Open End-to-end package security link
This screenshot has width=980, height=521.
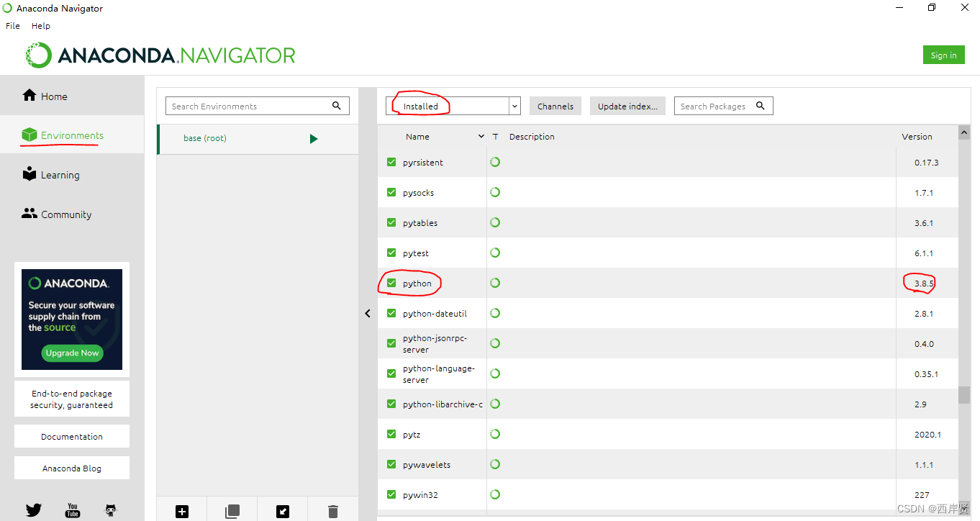(72, 399)
